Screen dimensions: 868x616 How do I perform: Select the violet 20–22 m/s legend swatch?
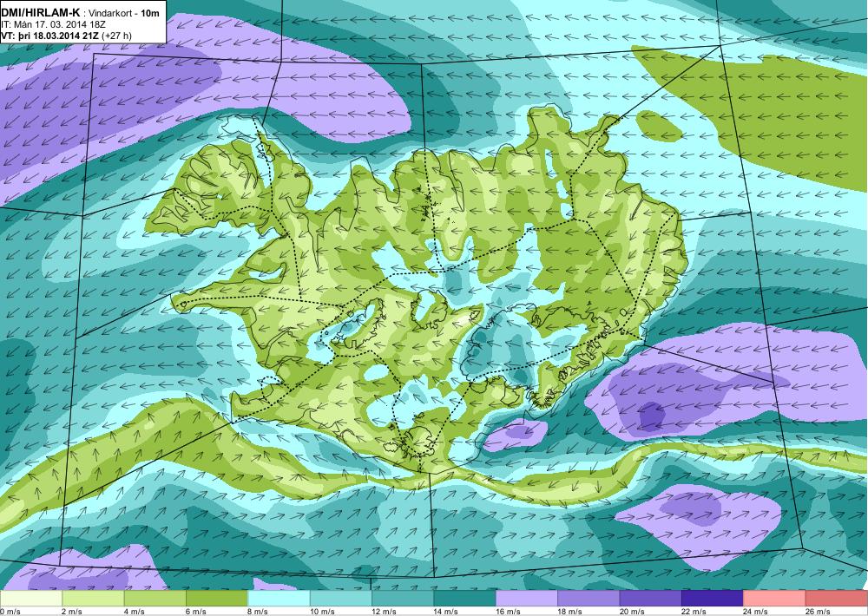coord(651,598)
